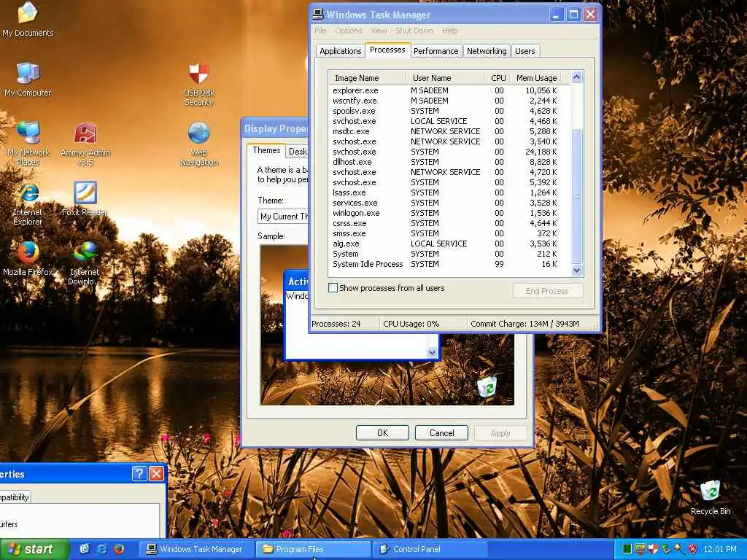Select wscntfy.exe process row
The height and width of the screenshot is (560, 747).
tap(445, 101)
